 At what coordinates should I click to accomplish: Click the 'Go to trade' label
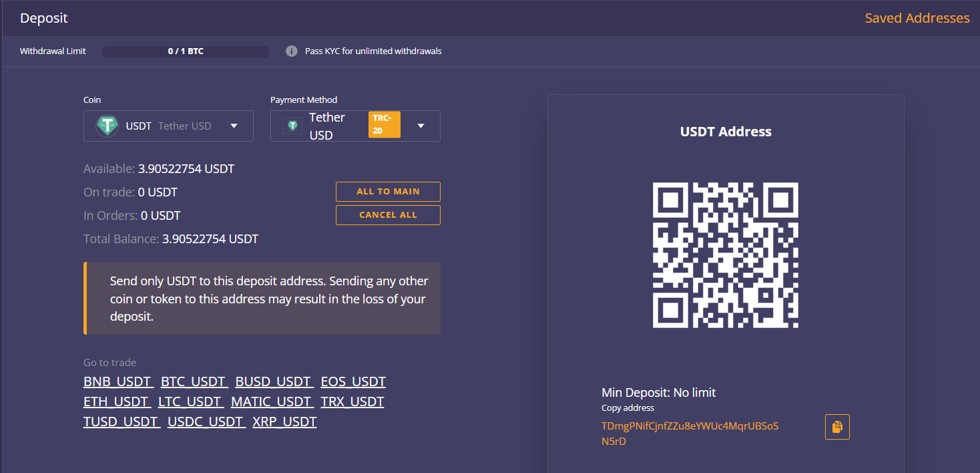[109, 362]
